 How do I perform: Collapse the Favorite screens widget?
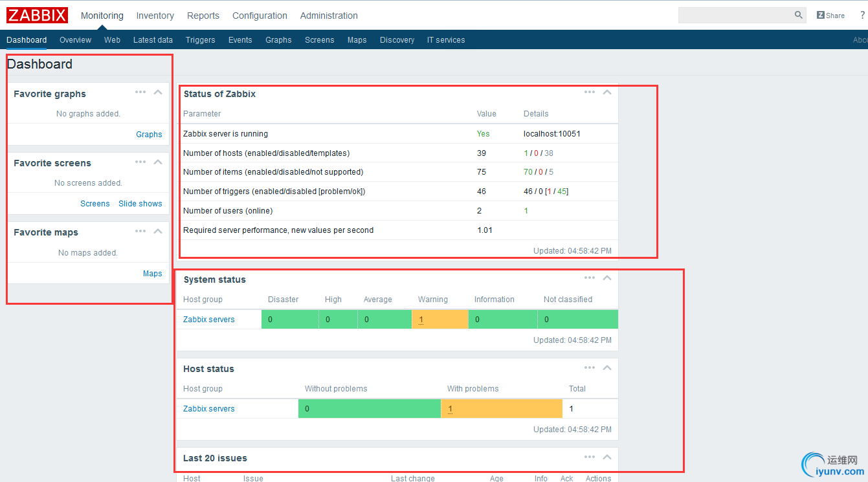pos(158,162)
